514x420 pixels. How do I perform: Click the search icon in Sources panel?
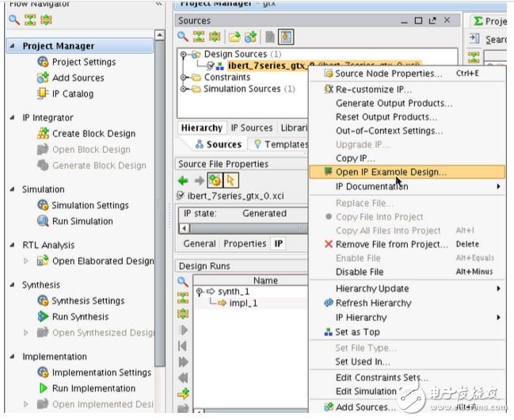tap(183, 36)
